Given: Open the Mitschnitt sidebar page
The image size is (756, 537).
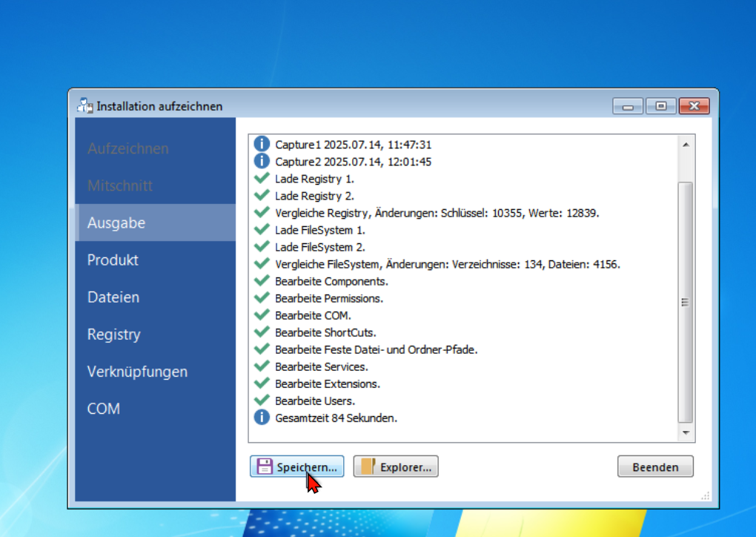Looking at the screenshot, I should pyautogui.click(x=155, y=185).
